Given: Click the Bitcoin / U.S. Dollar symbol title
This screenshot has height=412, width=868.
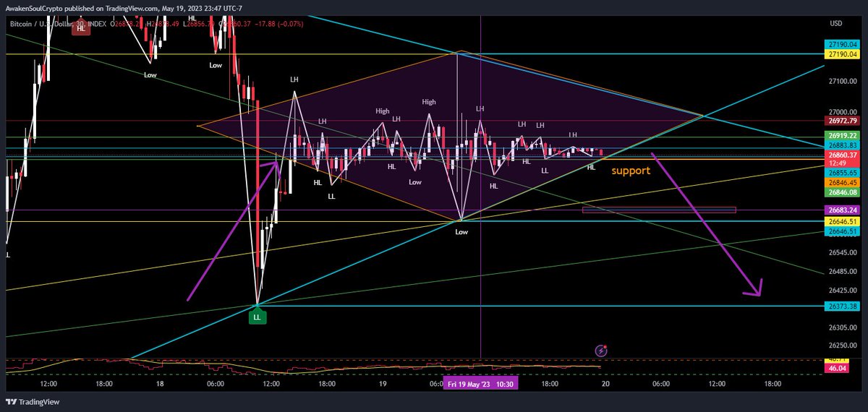Looking at the screenshot, I should [58, 25].
